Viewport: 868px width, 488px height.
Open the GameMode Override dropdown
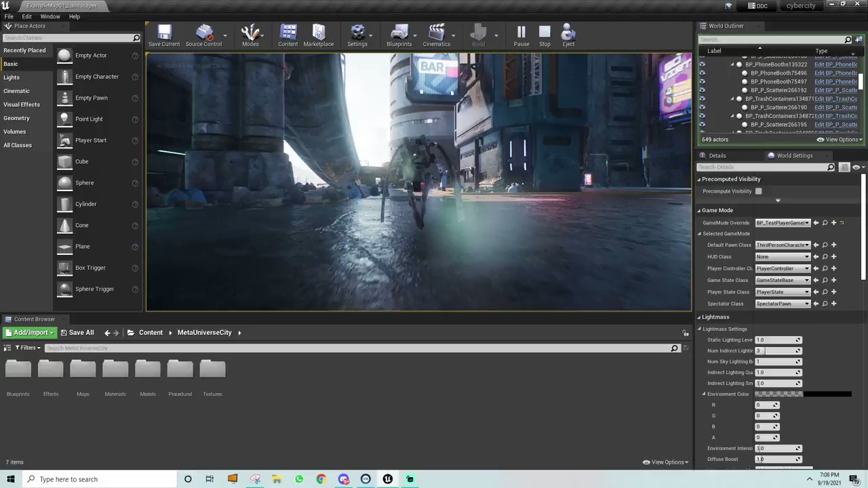783,223
